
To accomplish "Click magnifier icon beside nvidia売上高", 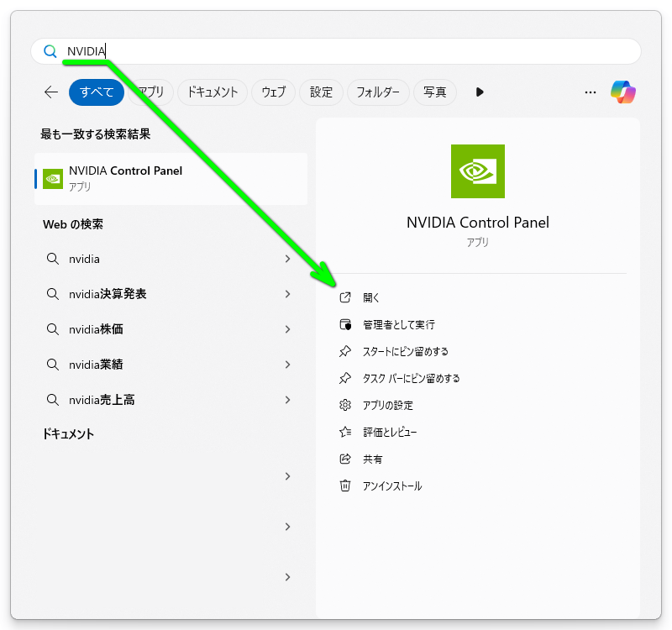I will pyautogui.click(x=53, y=400).
